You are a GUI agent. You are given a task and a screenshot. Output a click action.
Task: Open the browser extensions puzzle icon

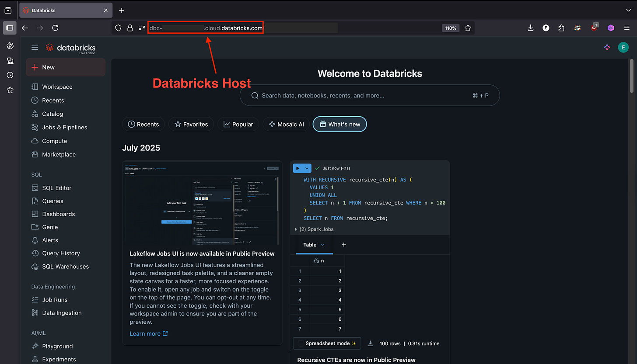(x=561, y=28)
